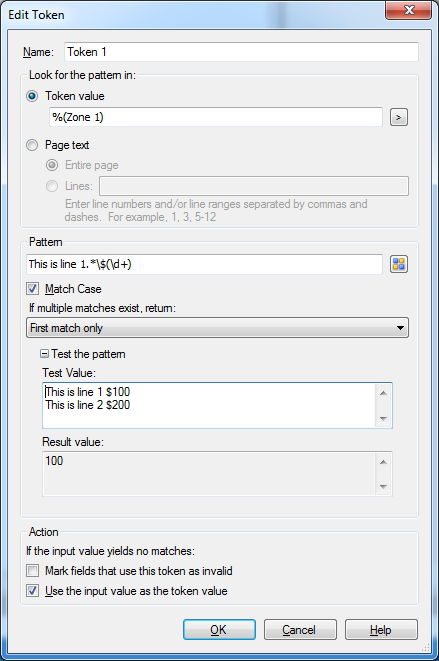Uncheck the Match Case checkbox

[x=32, y=289]
